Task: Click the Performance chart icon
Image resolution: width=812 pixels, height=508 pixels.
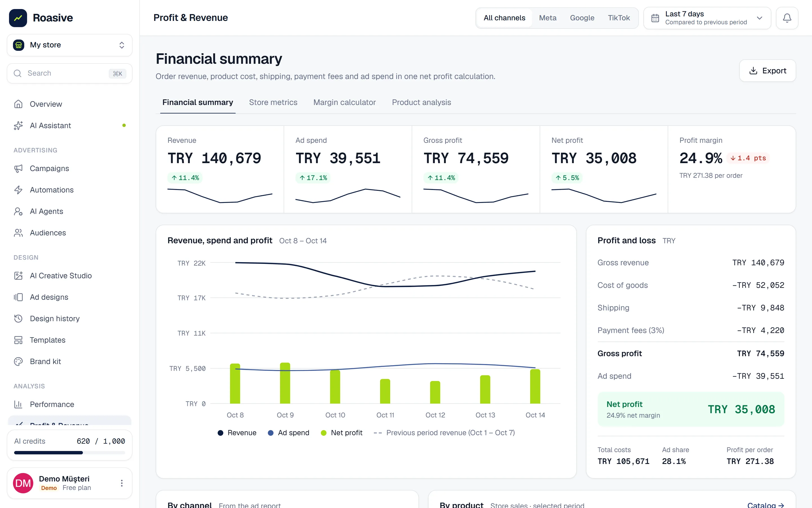Action: pos(18,404)
